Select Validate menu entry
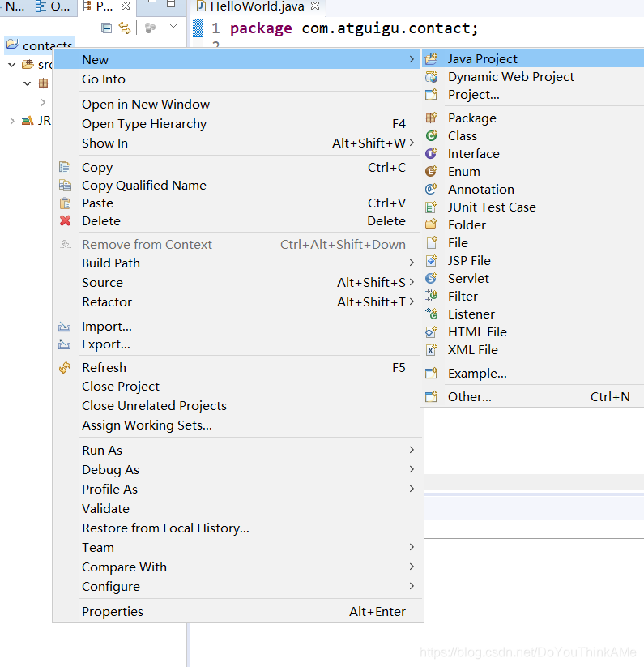Viewport: 644px width, 667px height. click(238, 509)
